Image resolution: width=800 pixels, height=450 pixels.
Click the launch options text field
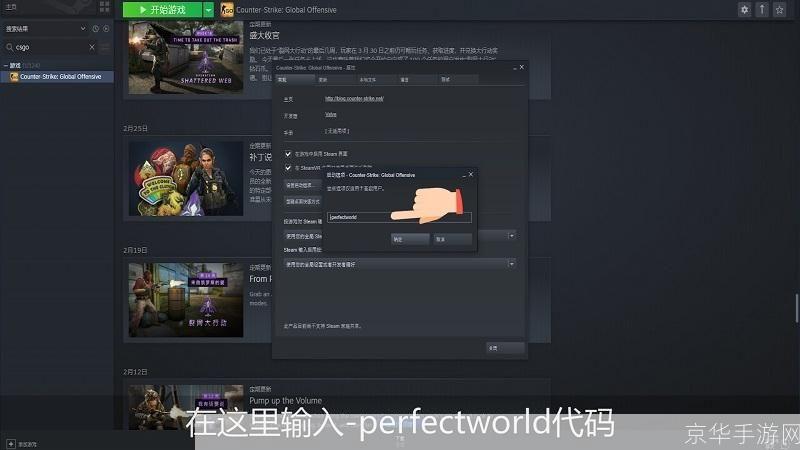pos(399,217)
